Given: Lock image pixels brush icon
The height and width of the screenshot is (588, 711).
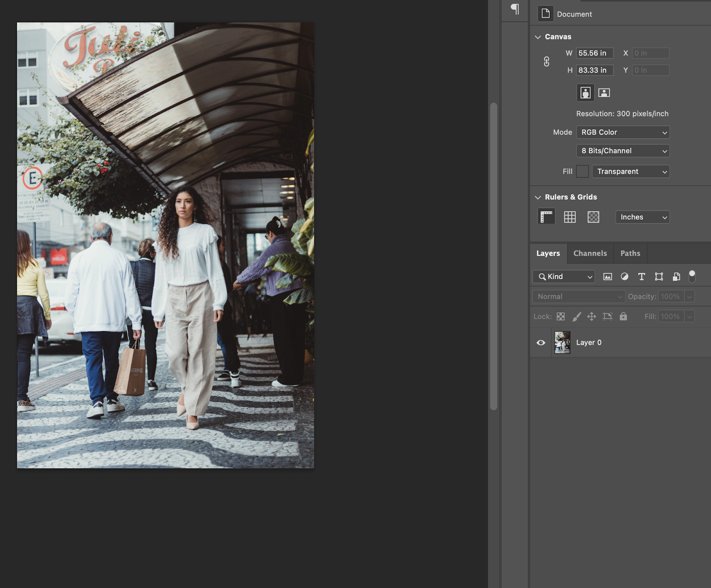Looking at the screenshot, I should tap(576, 316).
